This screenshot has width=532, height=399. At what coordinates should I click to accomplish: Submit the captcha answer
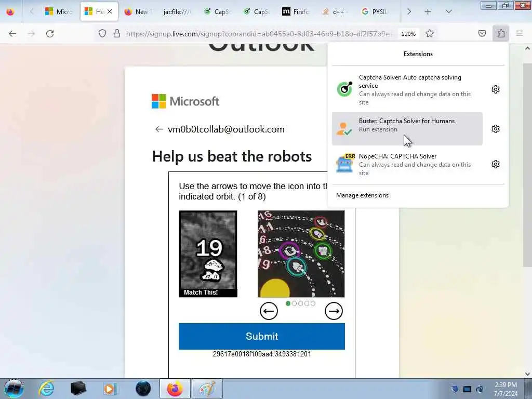[x=262, y=336]
